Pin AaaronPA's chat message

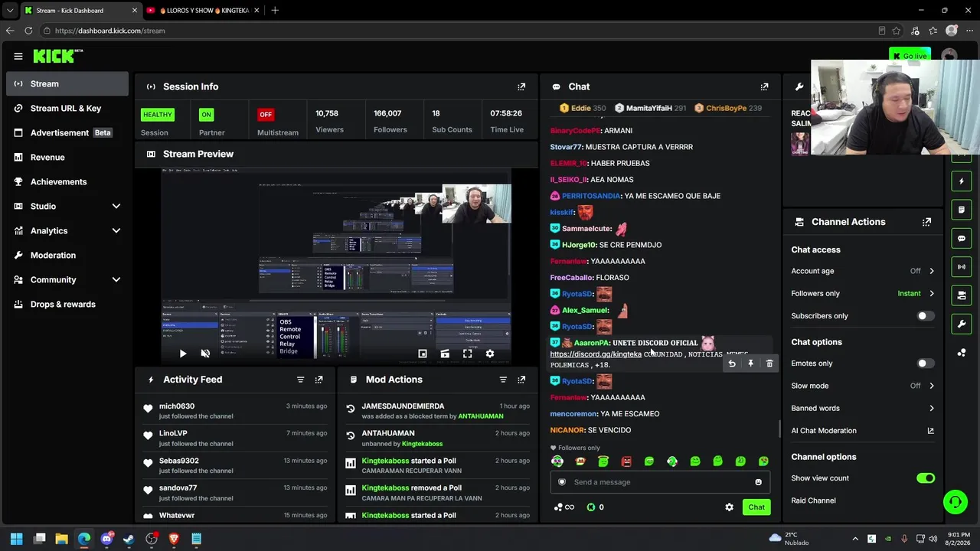[x=750, y=364]
